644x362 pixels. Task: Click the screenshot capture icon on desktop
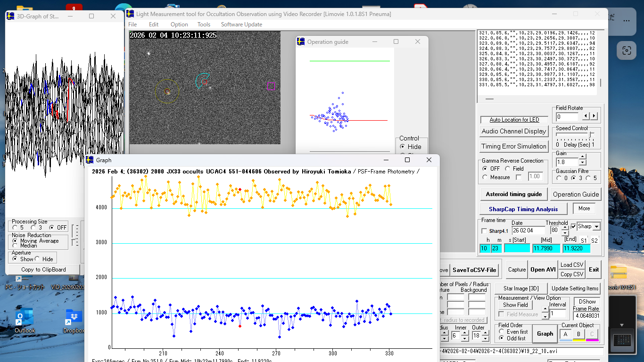point(626,50)
